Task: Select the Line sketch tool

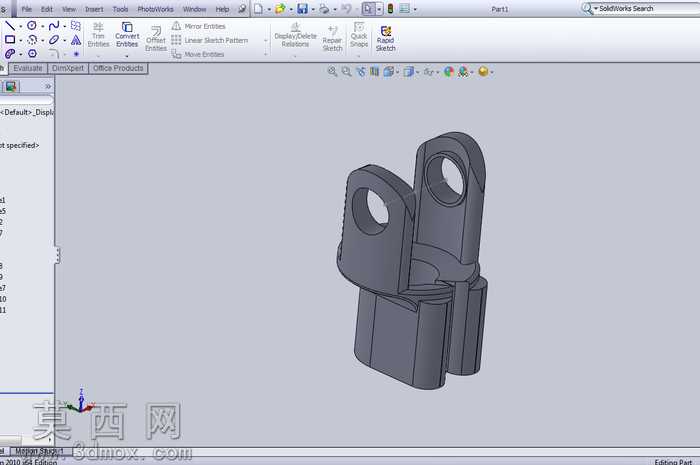Action: click(10, 26)
